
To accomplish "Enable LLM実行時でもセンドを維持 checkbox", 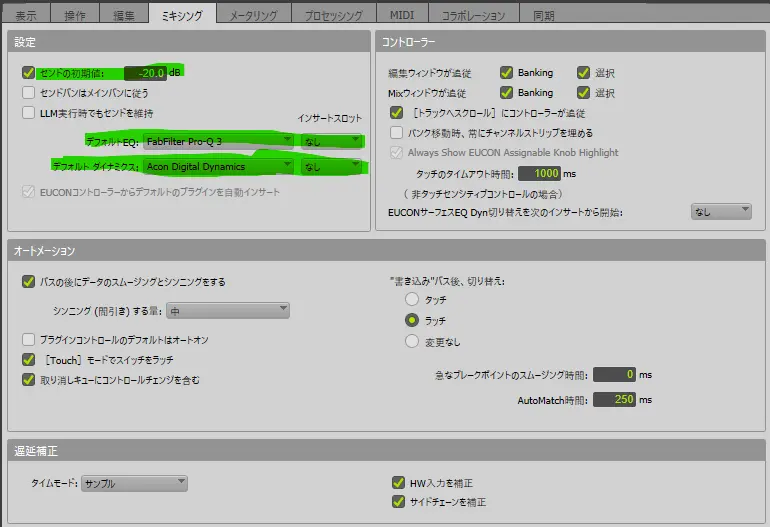I will 28,113.
